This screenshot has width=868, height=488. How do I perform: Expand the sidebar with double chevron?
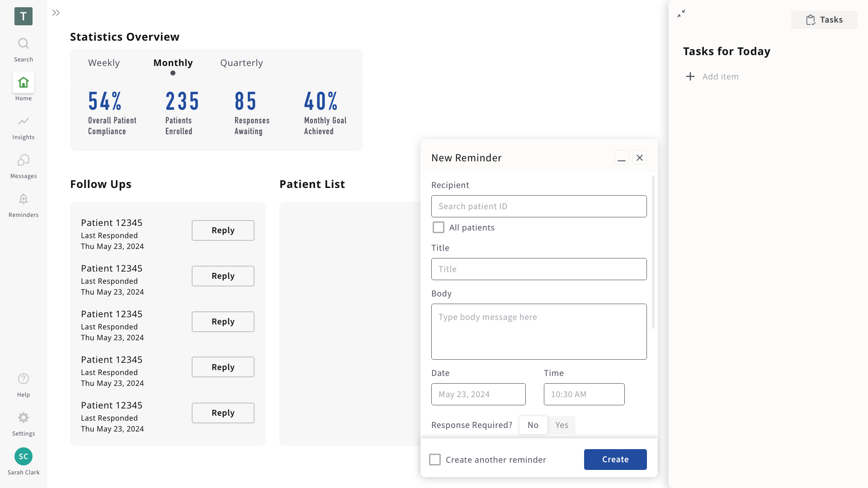[x=56, y=13]
